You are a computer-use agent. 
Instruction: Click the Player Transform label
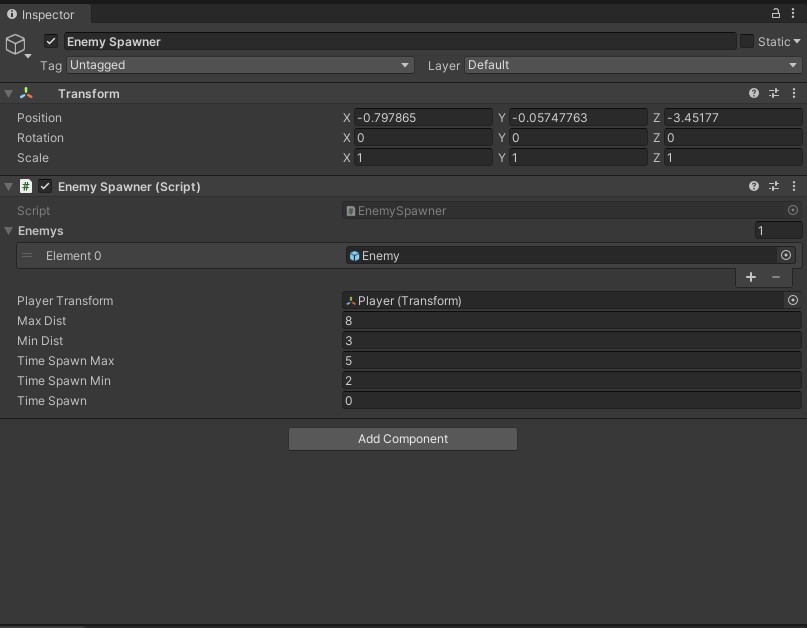coord(65,301)
